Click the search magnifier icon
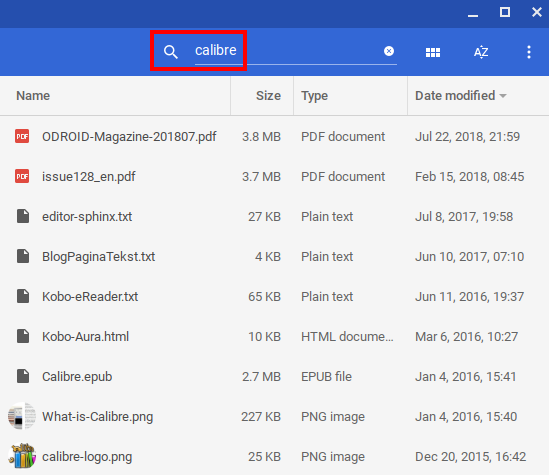Image resolution: width=549 pixels, height=475 pixels. click(x=171, y=52)
